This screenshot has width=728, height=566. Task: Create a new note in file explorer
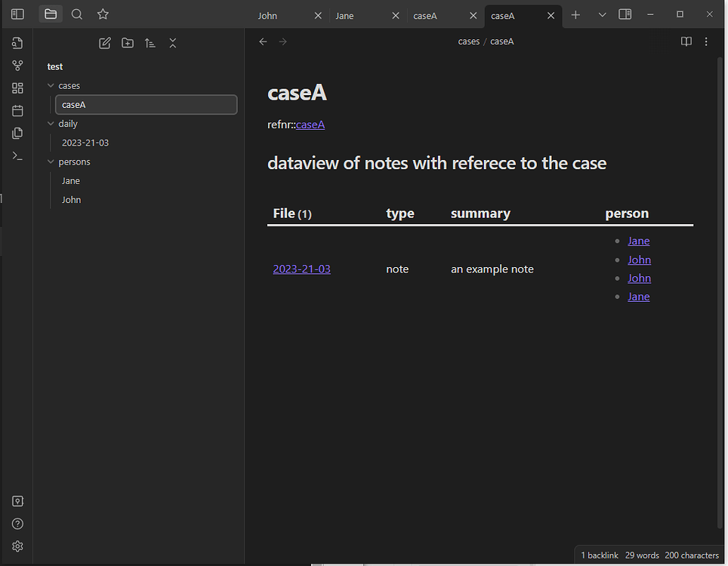pyautogui.click(x=105, y=43)
